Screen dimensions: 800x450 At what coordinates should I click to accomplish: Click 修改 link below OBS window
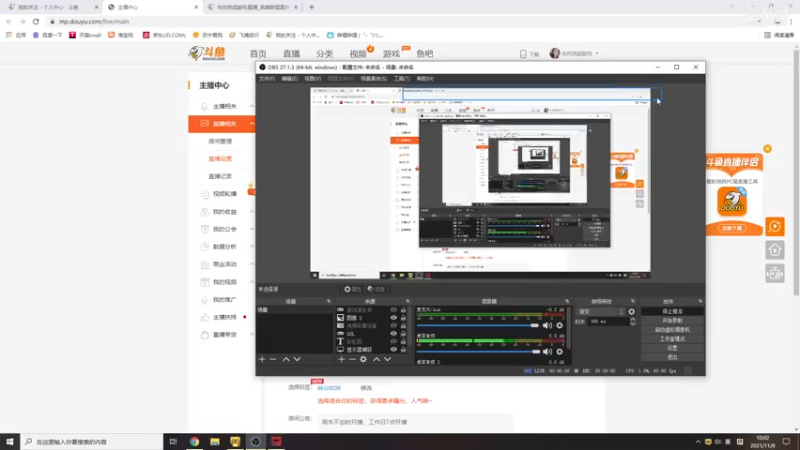pos(366,388)
